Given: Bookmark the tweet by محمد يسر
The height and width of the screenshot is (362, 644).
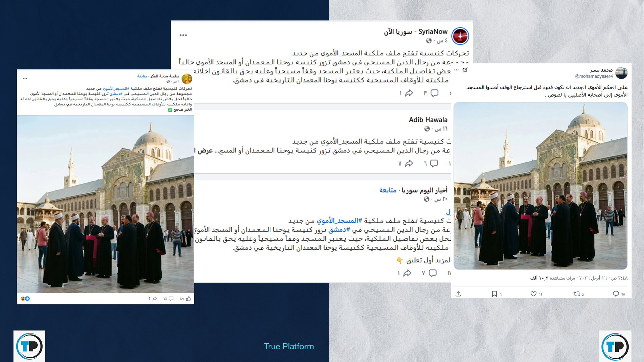Looking at the screenshot, I should [x=494, y=294].
